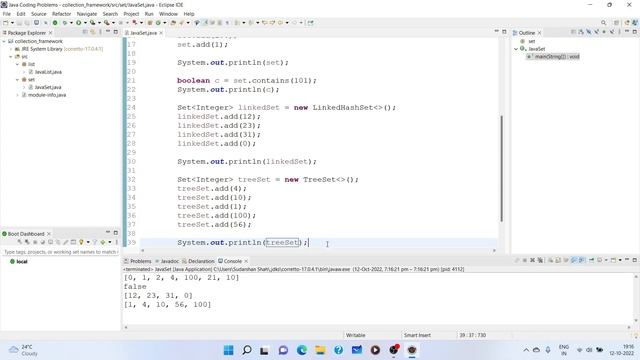
Task: Minimize the Console panel
Action: point(627,260)
